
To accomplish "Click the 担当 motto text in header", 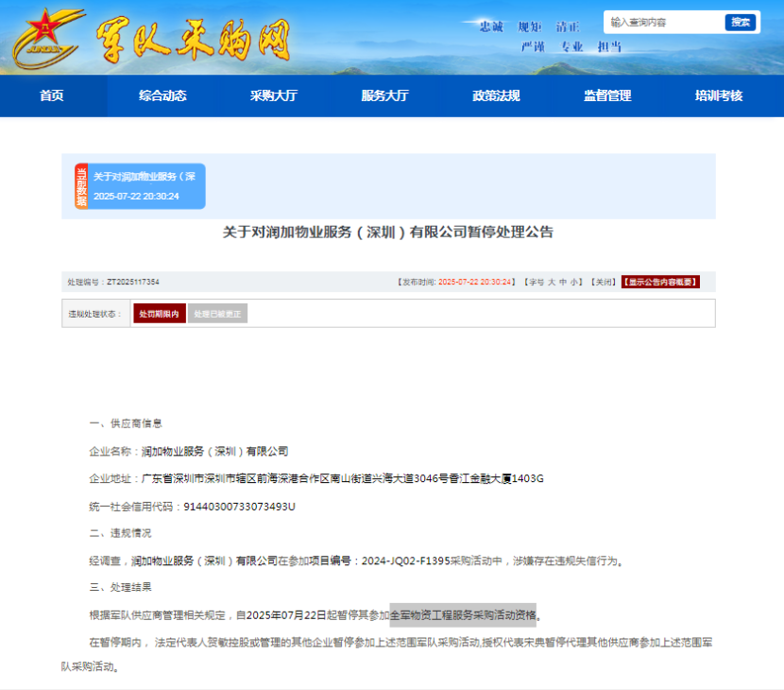I will (609, 46).
